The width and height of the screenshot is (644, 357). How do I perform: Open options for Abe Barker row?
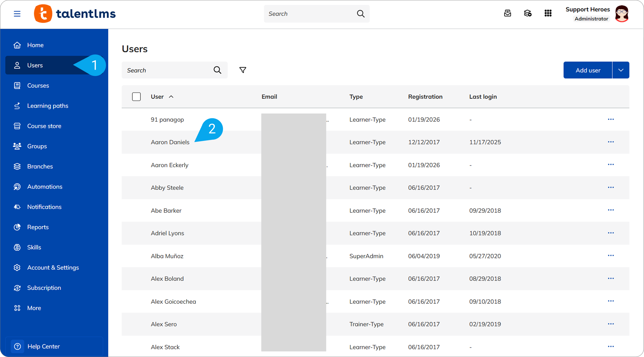pyautogui.click(x=611, y=210)
